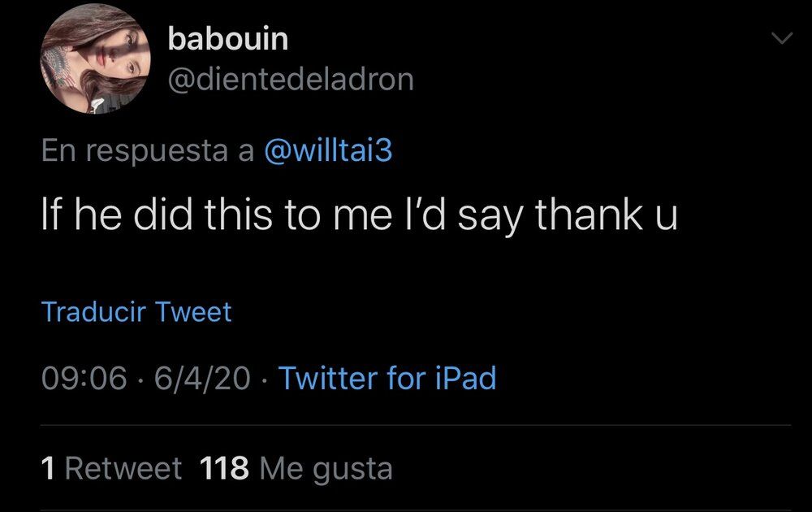Translate the tweet with Traducir Tweet
Screen dimensions: 812x512
click(x=136, y=311)
